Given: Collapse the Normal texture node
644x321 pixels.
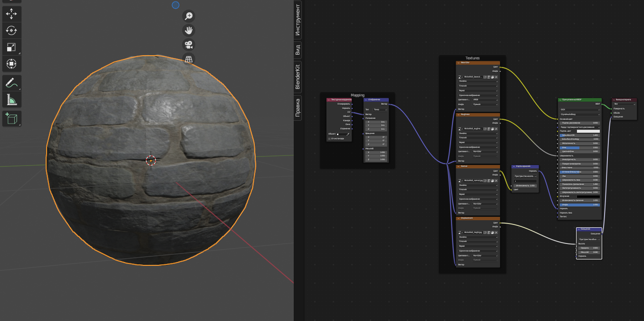Looking at the screenshot, I should click(459, 166).
